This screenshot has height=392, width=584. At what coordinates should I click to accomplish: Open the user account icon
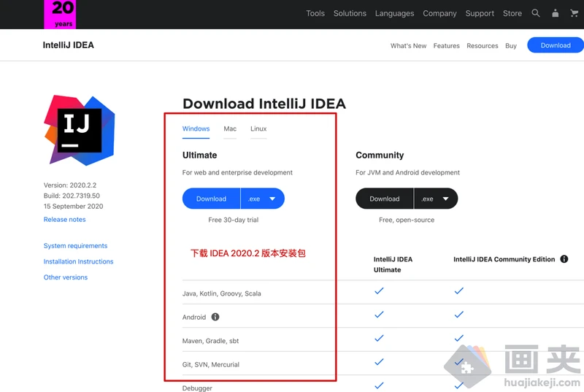tap(555, 13)
